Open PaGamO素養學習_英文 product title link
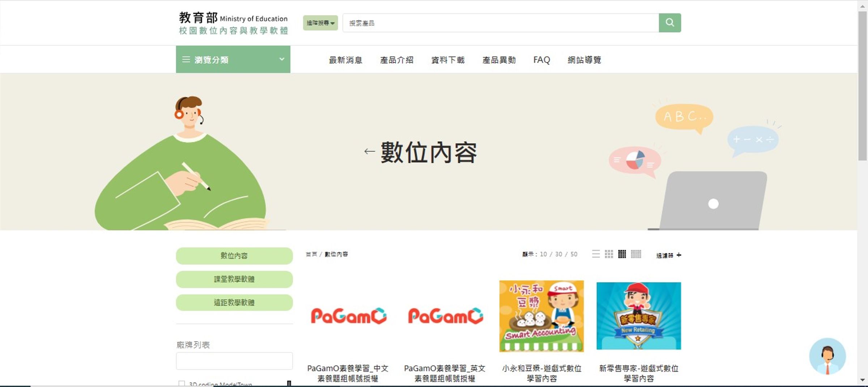The image size is (868, 387). click(x=445, y=373)
